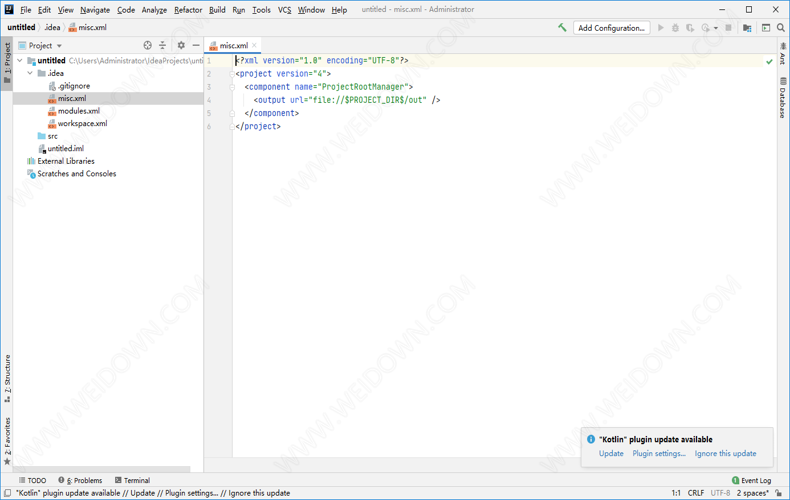Click Update link in Kotlin notification
790x500 pixels.
pyautogui.click(x=611, y=454)
